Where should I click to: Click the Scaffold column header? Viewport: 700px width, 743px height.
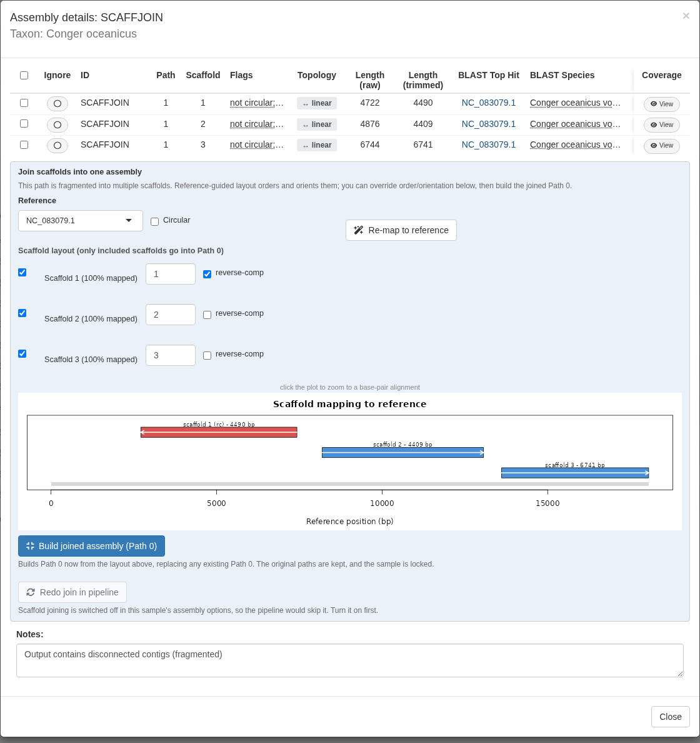click(202, 75)
